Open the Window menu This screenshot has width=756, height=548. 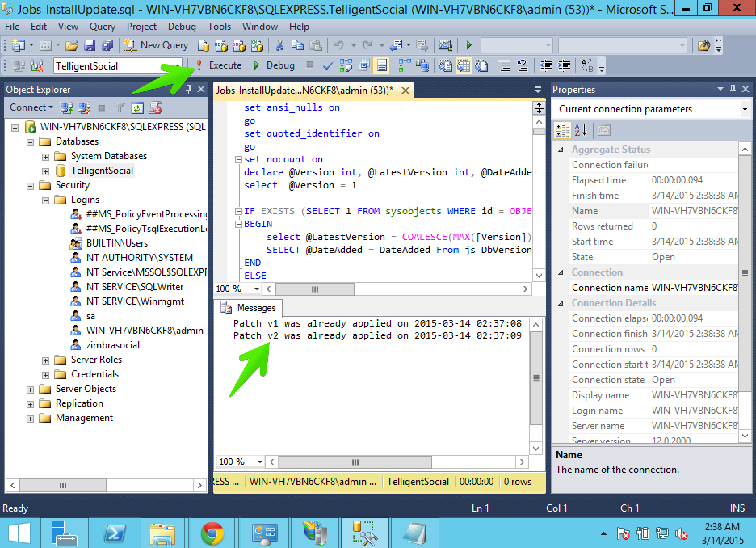[260, 27]
